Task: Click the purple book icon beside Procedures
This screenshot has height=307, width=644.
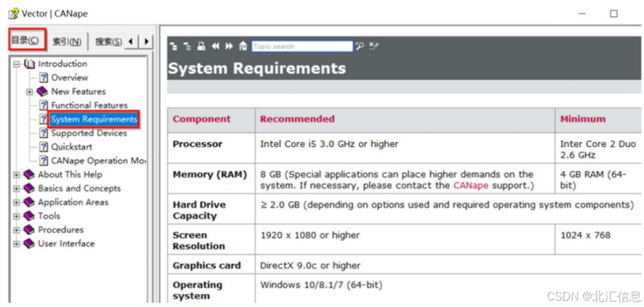Action: [x=29, y=230]
